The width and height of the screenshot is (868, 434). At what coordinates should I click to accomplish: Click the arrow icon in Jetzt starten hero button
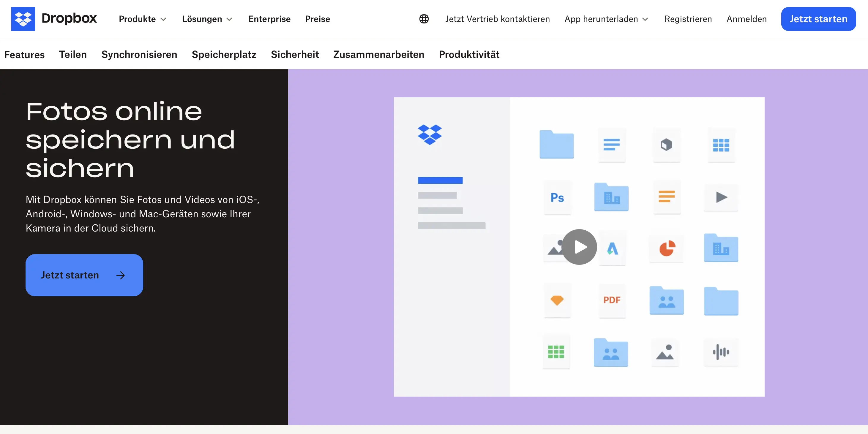(x=121, y=275)
